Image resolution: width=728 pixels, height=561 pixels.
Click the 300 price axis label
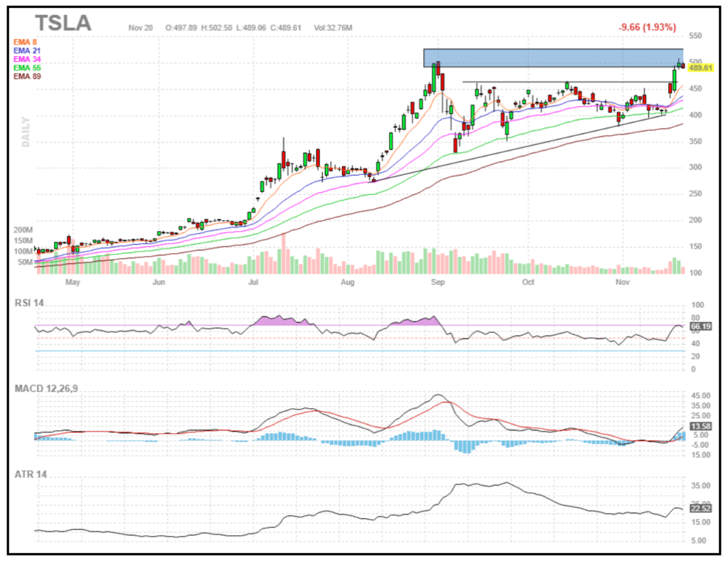(695, 168)
